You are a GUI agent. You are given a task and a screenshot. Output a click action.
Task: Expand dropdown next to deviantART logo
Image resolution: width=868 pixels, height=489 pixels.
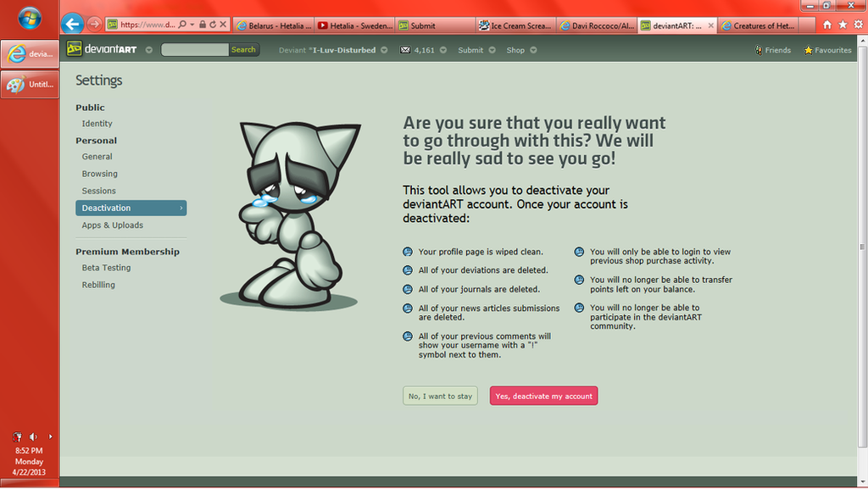click(x=149, y=50)
